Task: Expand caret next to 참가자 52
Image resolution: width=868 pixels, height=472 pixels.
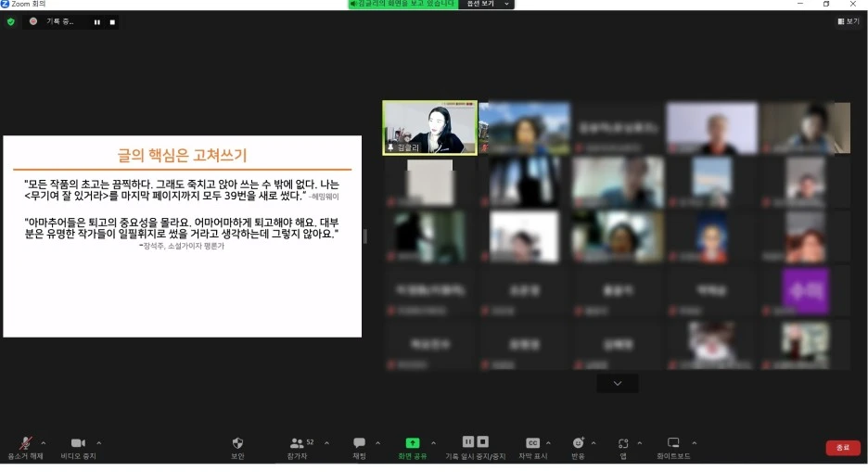Action: (x=326, y=443)
